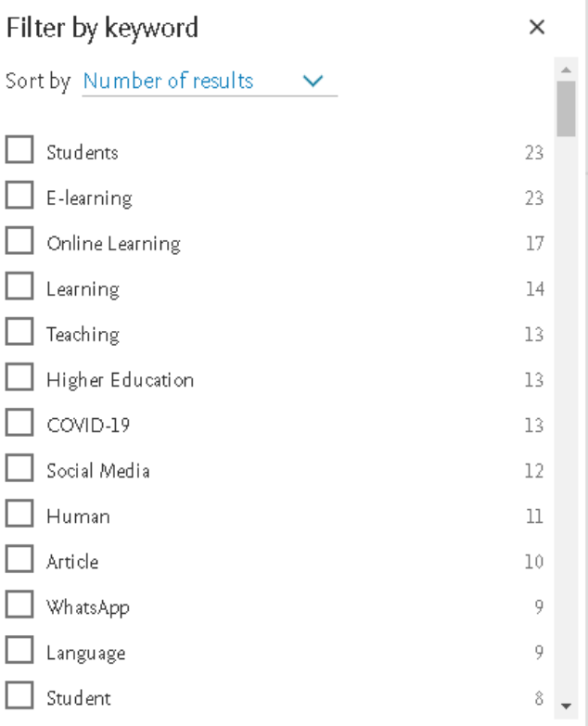
Task: Click the Higher Education keyword label
Action: coord(121,379)
